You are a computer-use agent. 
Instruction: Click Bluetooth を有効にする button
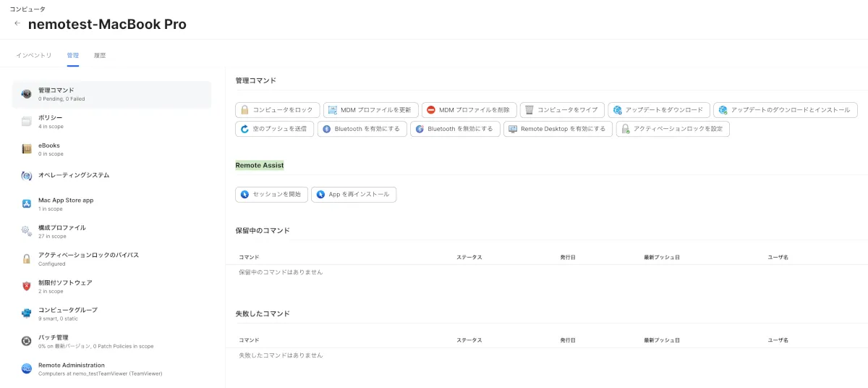click(x=362, y=129)
